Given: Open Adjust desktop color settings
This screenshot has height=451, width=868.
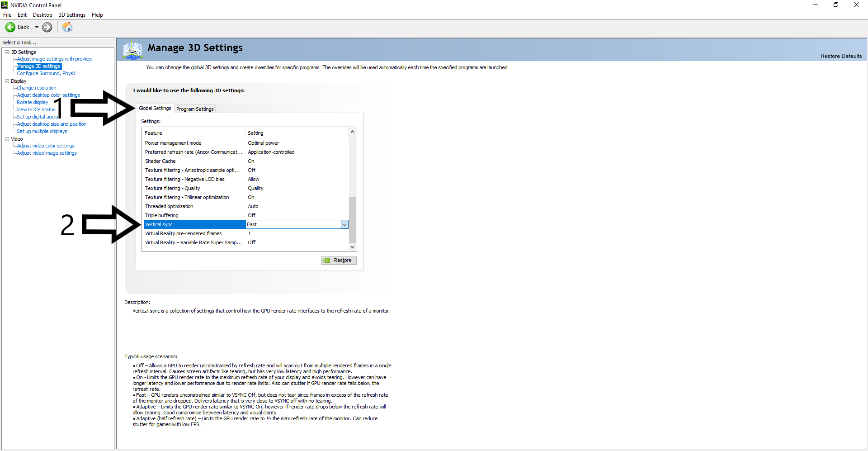Looking at the screenshot, I should 48,95.
